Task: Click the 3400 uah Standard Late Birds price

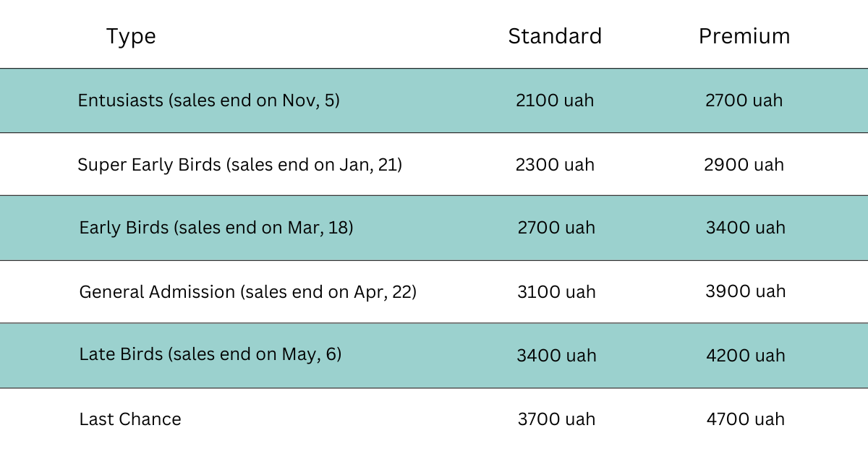Action: (x=556, y=356)
